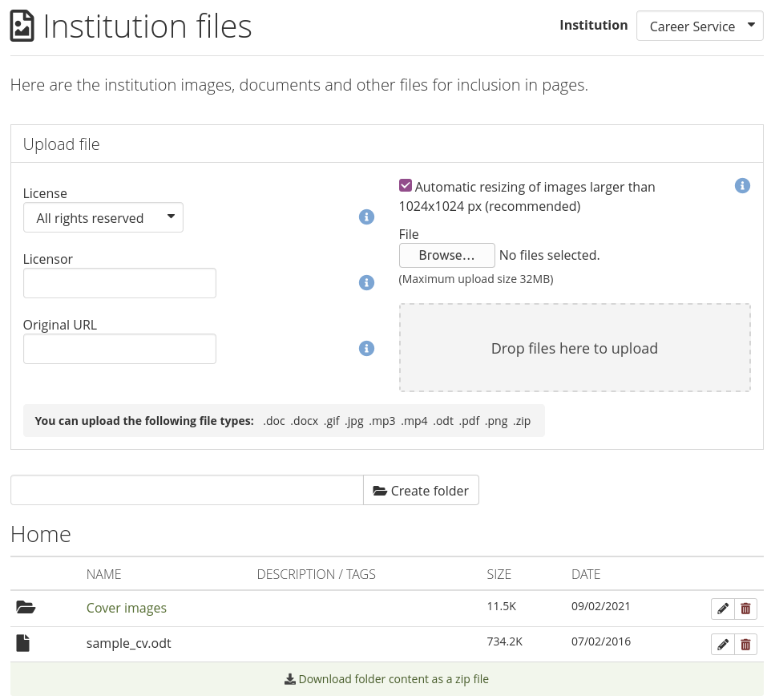
Task: Click the drop files upload area
Action: pos(574,348)
